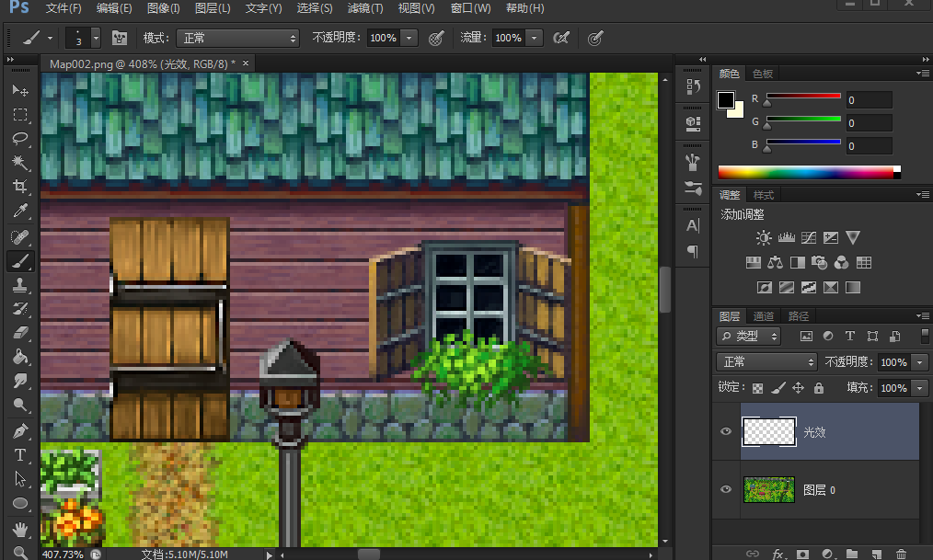Switch to the 样式 tab
The width and height of the screenshot is (933, 560).
tap(764, 195)
